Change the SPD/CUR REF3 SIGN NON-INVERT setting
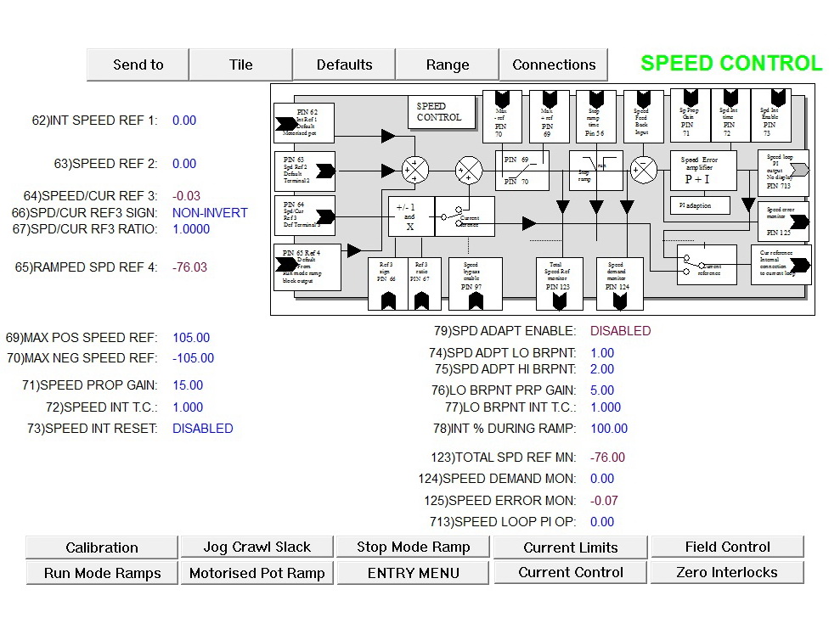Image resolution: width=840 pixels, height=640 pixels. [x=210, y=212]
